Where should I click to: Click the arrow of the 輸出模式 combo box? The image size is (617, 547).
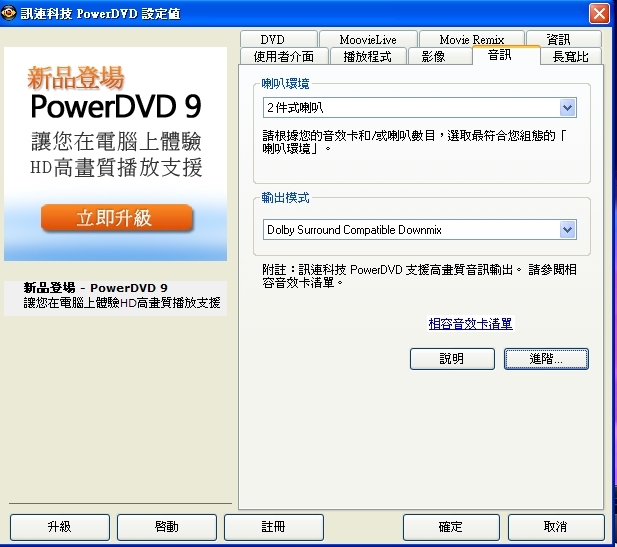tap(567, 230)
